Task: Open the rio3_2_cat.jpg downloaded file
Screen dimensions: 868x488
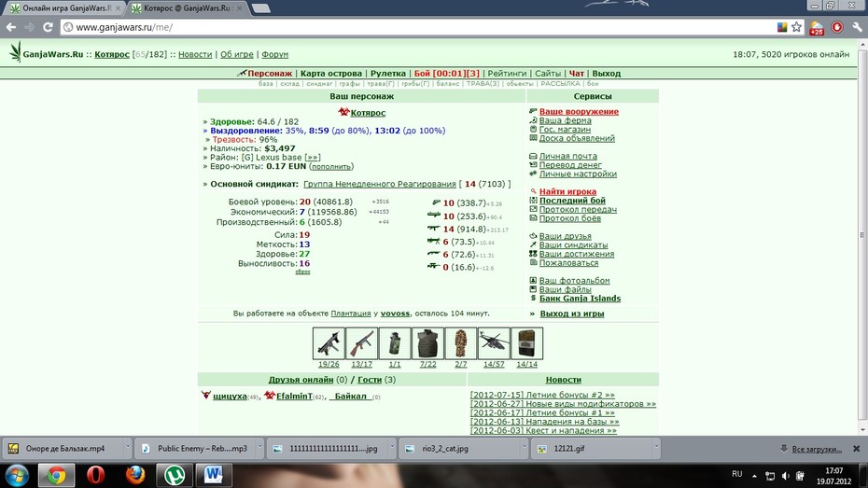Action: click(459, 448)
